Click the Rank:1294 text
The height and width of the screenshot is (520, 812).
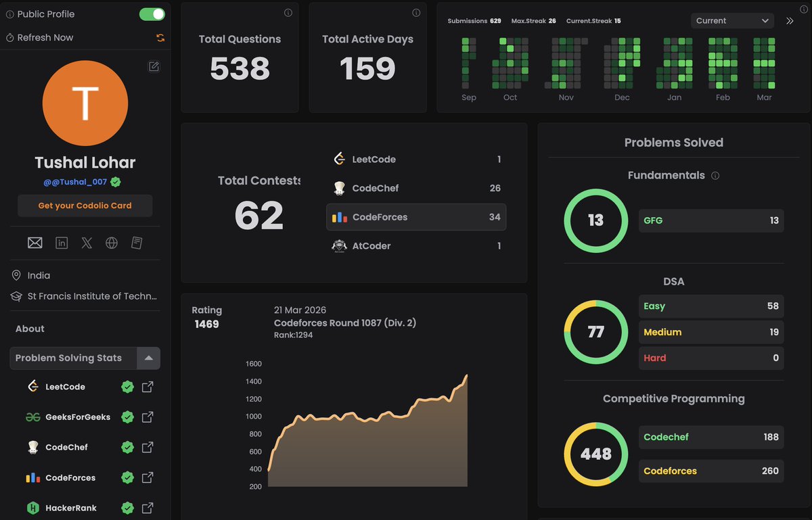293,335
